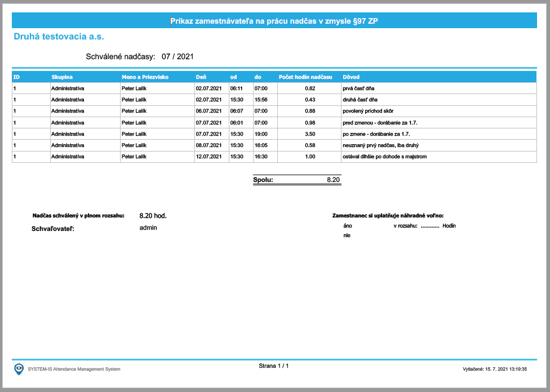Click the hours value '3.50'

tap(310, 134)
